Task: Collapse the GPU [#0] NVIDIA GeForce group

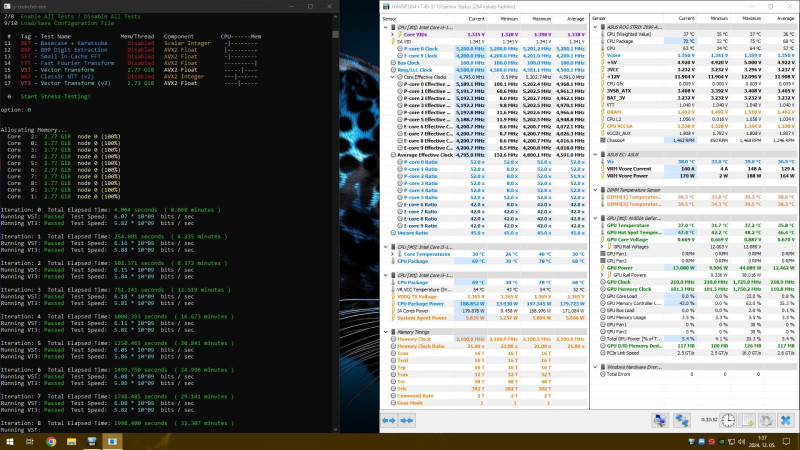Action: (x=595, y=218)
